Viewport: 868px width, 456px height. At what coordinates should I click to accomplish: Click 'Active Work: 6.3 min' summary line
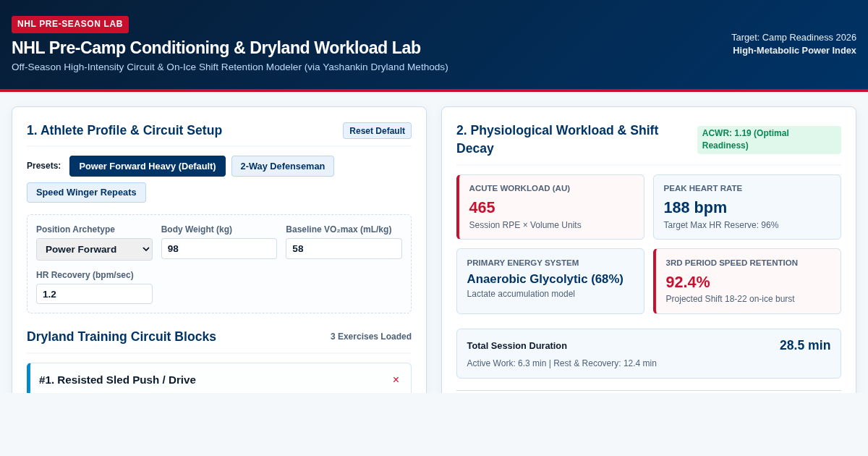[x=561, y=363]
